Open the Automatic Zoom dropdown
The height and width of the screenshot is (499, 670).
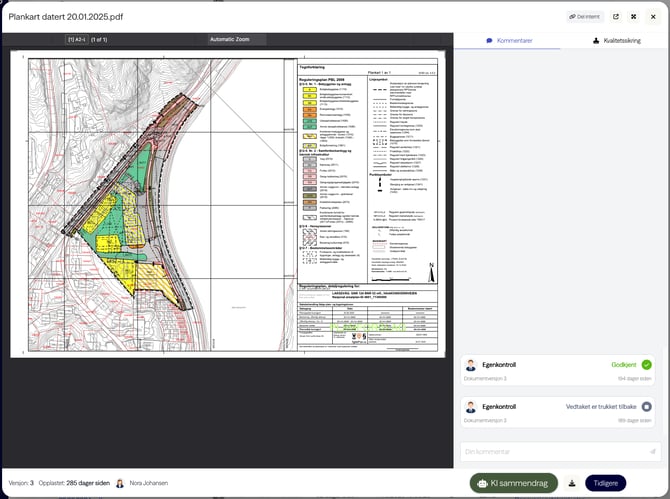pyautogui.click(x=237, y=40)
